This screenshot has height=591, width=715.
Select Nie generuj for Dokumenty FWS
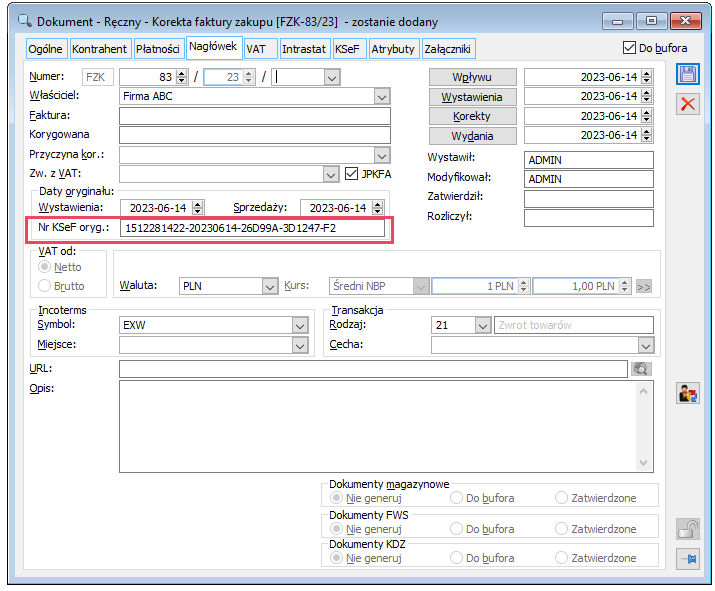pos(336,529)
